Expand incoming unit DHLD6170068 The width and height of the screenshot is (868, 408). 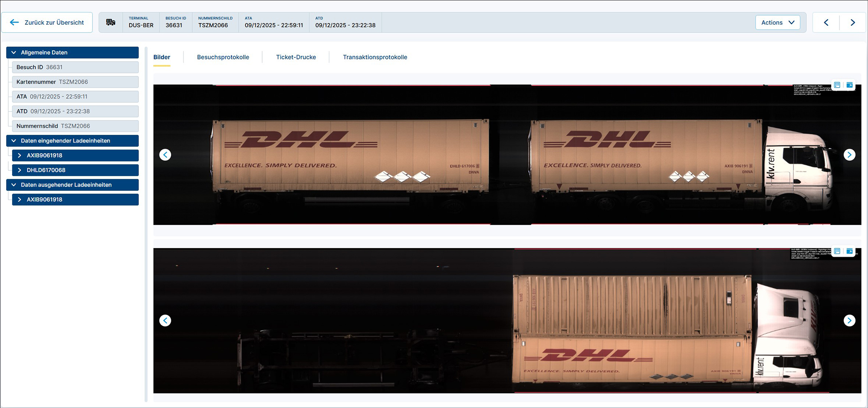(20, 170)
